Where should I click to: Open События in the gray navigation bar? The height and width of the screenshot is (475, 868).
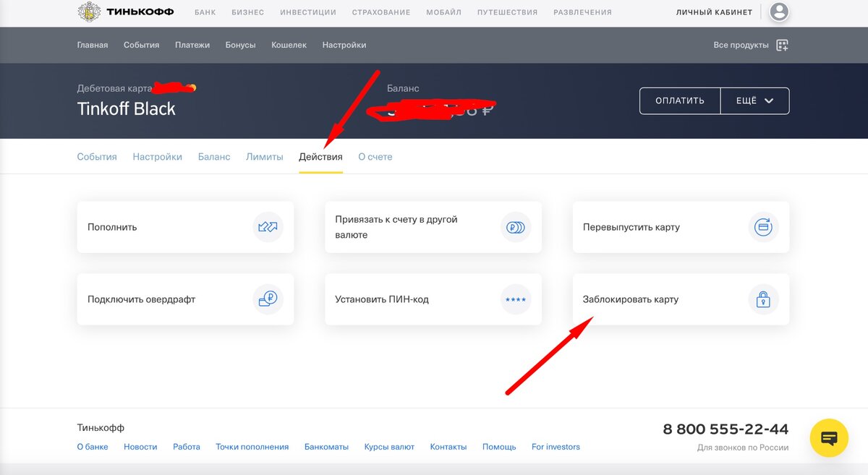(x=141, y=45)
